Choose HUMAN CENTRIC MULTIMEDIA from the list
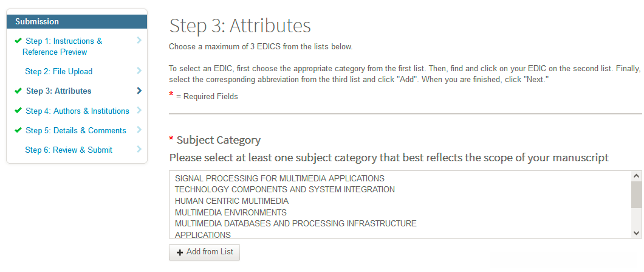The height and width of the screenshot is (272, 644). (231, 201)
